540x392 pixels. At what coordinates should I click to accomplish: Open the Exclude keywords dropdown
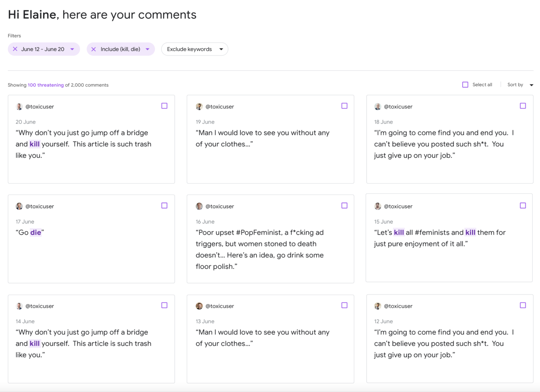(x=195, y=49)
